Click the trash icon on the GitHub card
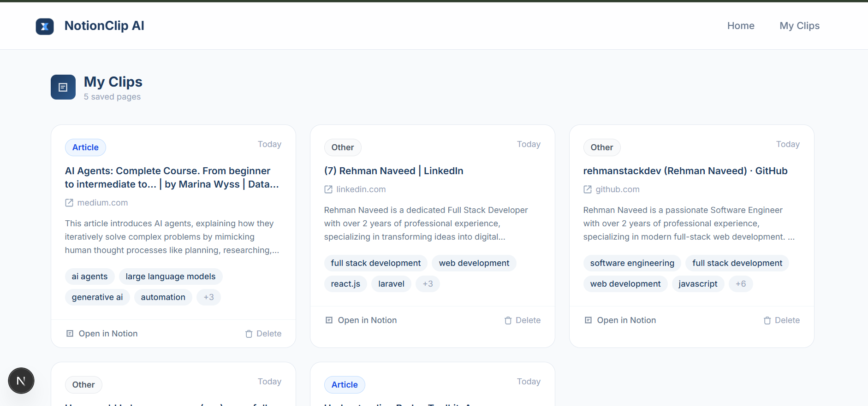Viewport: 868px width, 406px height. (x=767, y=320)
